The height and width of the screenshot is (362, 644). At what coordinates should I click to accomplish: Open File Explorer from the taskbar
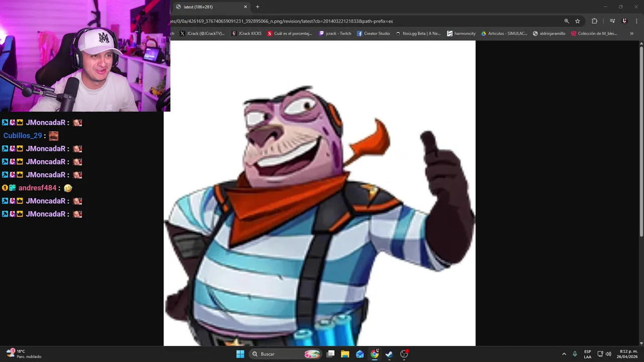pos(345,354)
